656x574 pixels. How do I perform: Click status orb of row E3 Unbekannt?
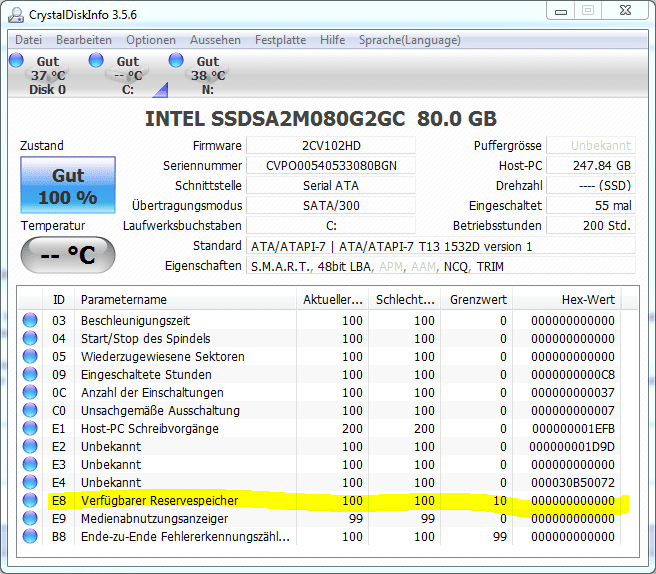pos(30,464)
